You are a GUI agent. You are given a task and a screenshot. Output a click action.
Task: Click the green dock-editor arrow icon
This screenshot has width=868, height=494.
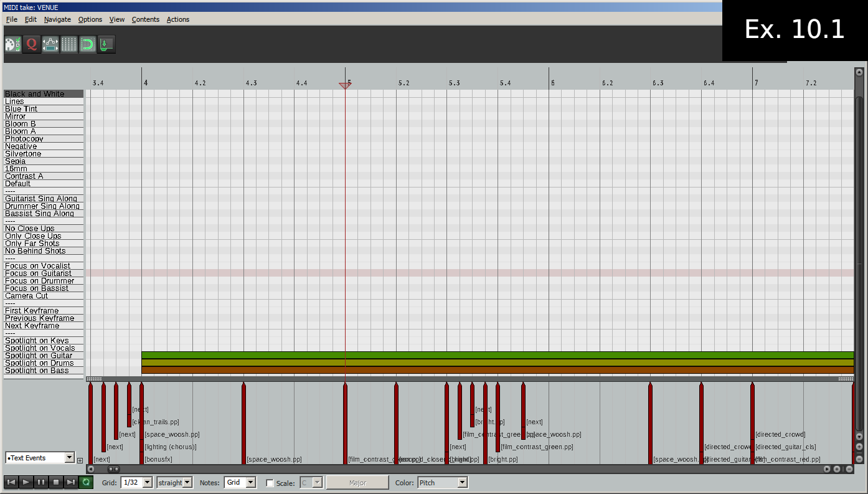(106, 44)
